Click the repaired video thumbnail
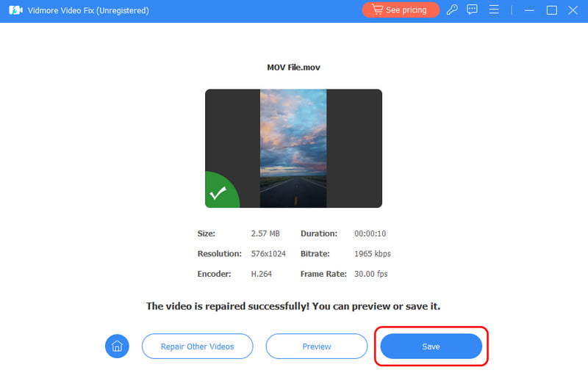The height and width of the screenshot is (381, 588). [293, 148]
